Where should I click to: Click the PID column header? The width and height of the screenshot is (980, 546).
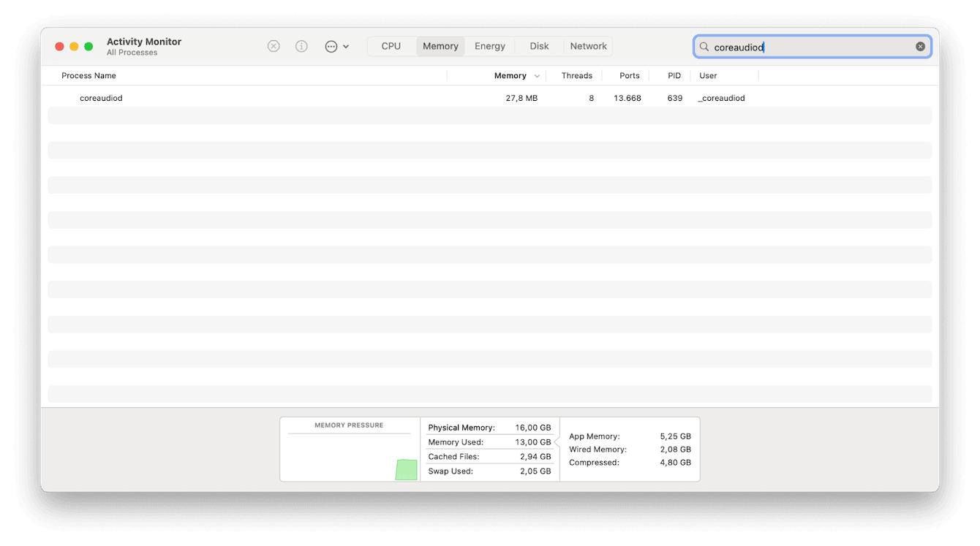pos(674,76)
